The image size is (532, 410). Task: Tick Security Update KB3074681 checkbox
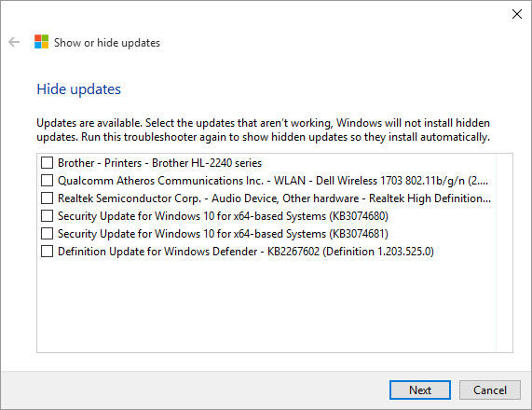point(47,234)
